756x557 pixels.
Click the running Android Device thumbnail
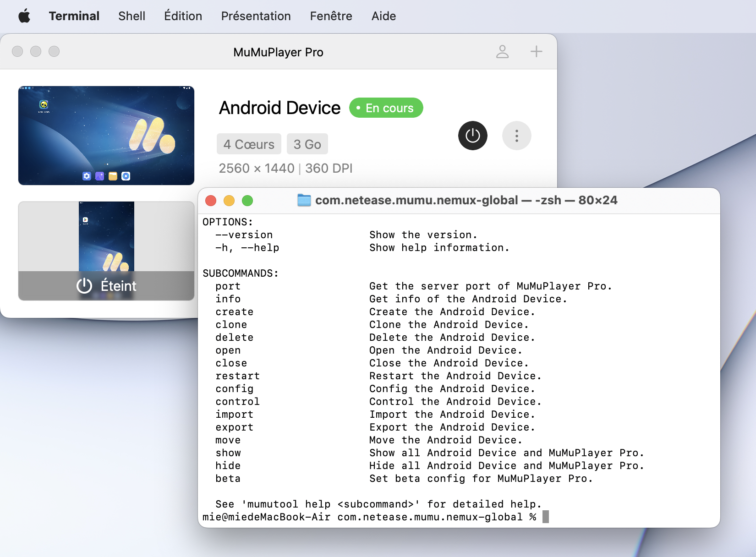pyautogui.click(x=106, y=136)
